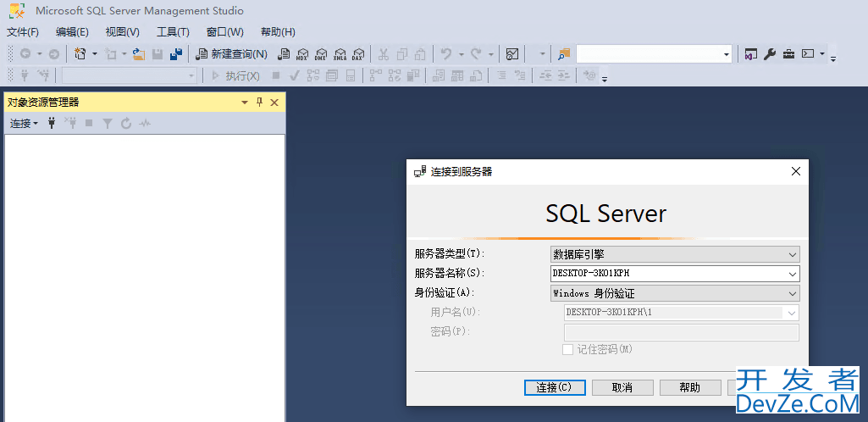Image resolution: width=868 pixels, height=422 pixels.
Task: Click the New Query (新建查询) toolbar button
Action: [x=231, y=54]
